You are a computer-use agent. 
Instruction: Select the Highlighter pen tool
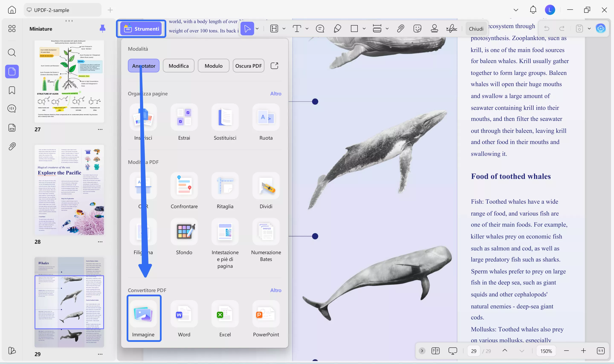point(337,29)
